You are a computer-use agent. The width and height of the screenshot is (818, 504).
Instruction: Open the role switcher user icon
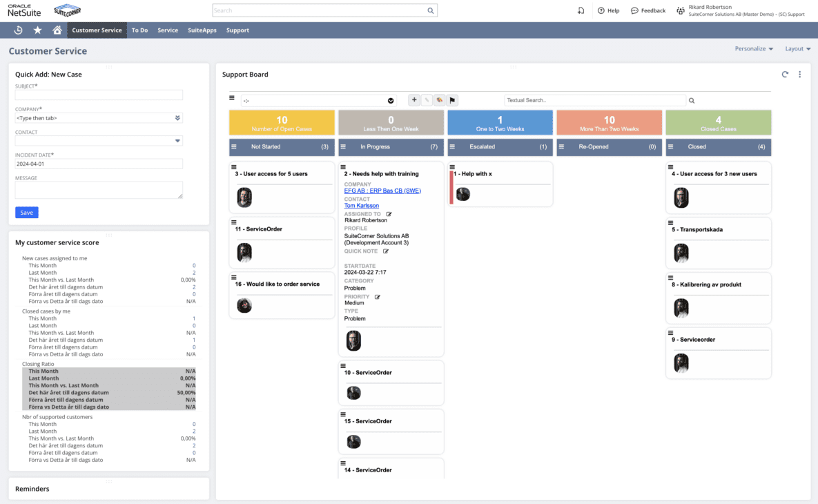(680, 10)
